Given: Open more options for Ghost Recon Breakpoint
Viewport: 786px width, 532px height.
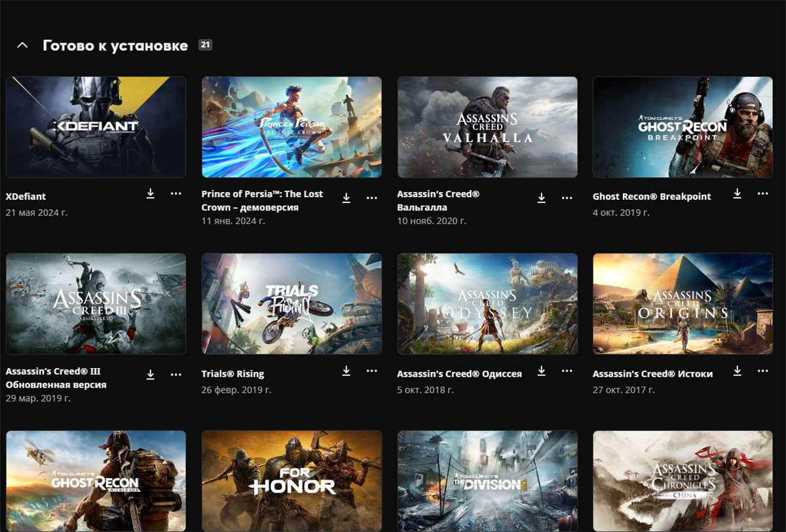Looking at the screenshot, I should coord(762,194).
